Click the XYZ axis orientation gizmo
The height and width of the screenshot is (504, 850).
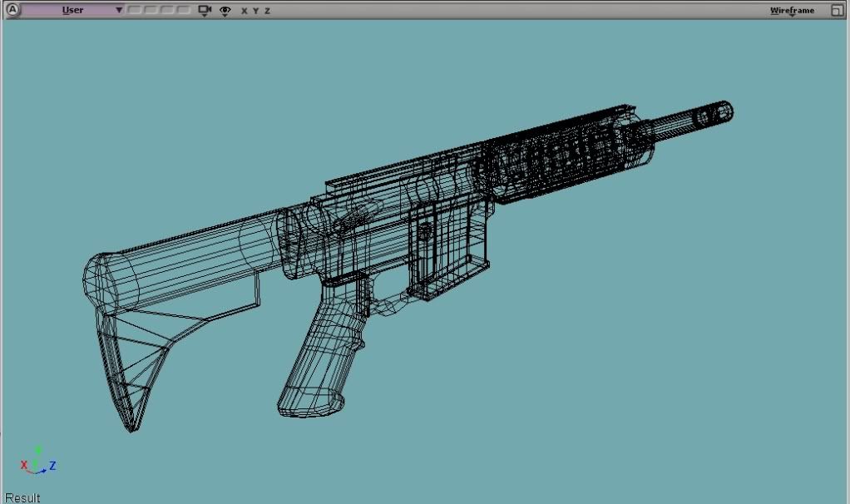[38, 461]
